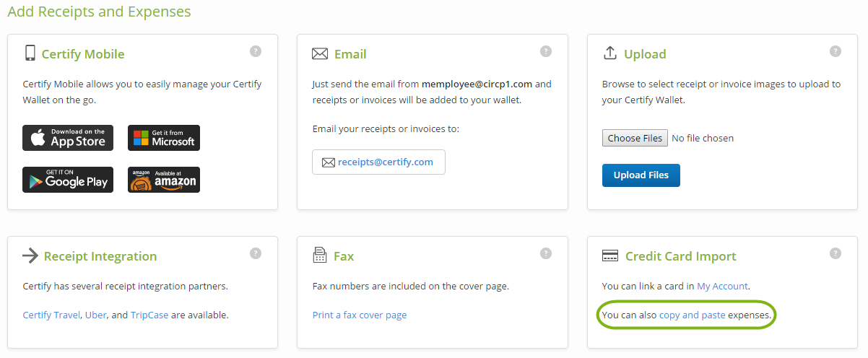Screen dimensions: 868x358
Task: Click the Choose Files button
Action: (635, 138)
